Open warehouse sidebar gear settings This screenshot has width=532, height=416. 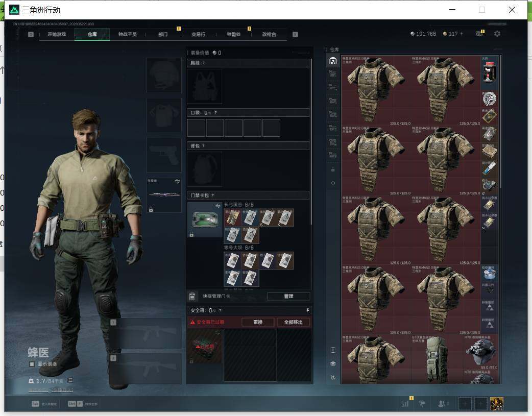coord(333,183)
